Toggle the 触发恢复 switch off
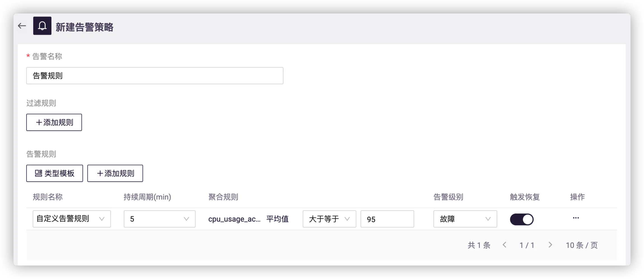 pos(522,219)
